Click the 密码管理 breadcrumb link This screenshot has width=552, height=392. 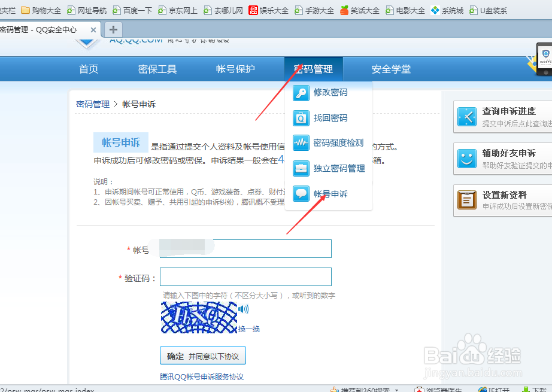(93, 104)
